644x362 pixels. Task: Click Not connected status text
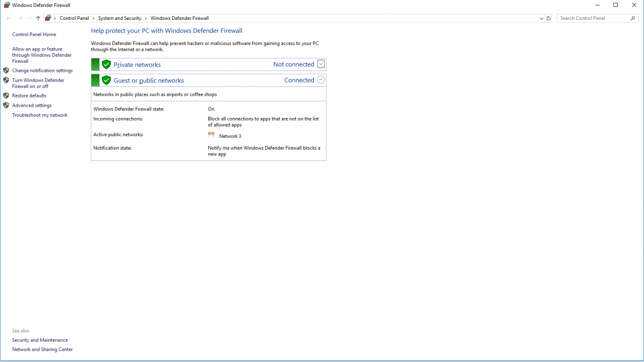click(x=294, y=64)
